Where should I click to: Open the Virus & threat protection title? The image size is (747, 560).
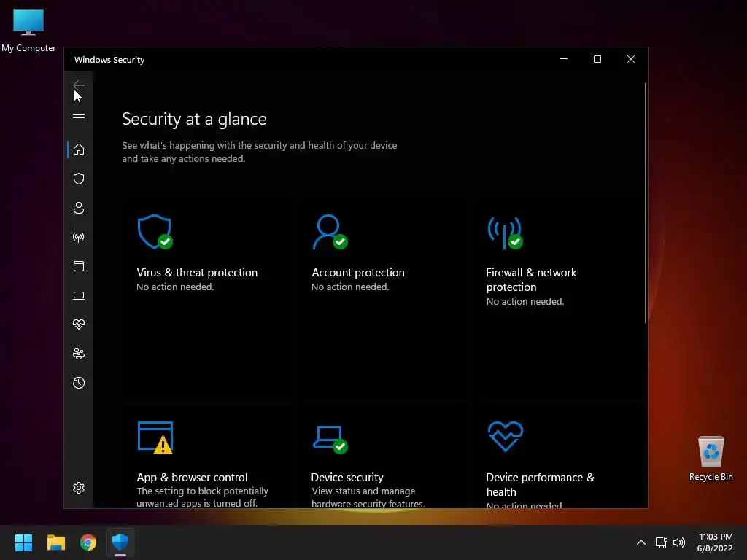(197, 273)
